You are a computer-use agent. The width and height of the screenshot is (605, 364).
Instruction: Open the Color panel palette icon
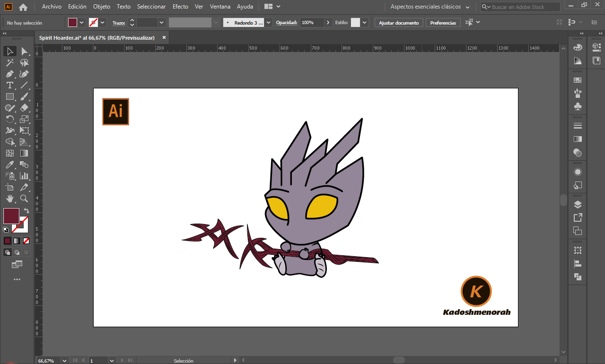pos(577,47)
